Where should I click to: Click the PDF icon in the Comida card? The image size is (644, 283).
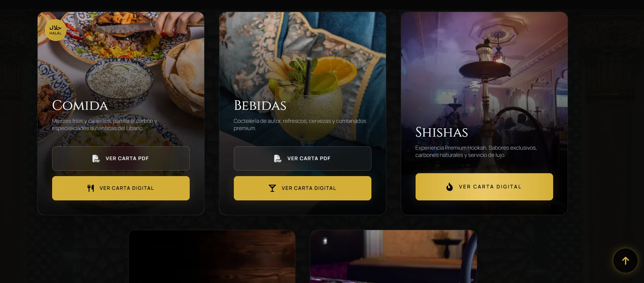pos(96,158)
